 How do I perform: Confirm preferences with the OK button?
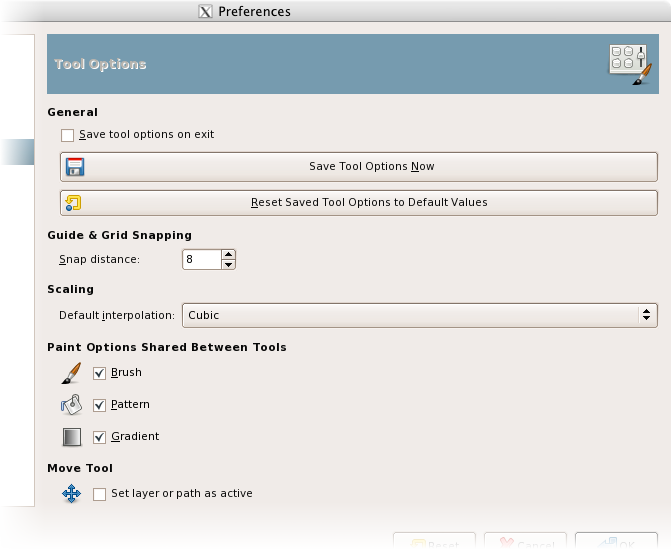(x=616, y=542)
